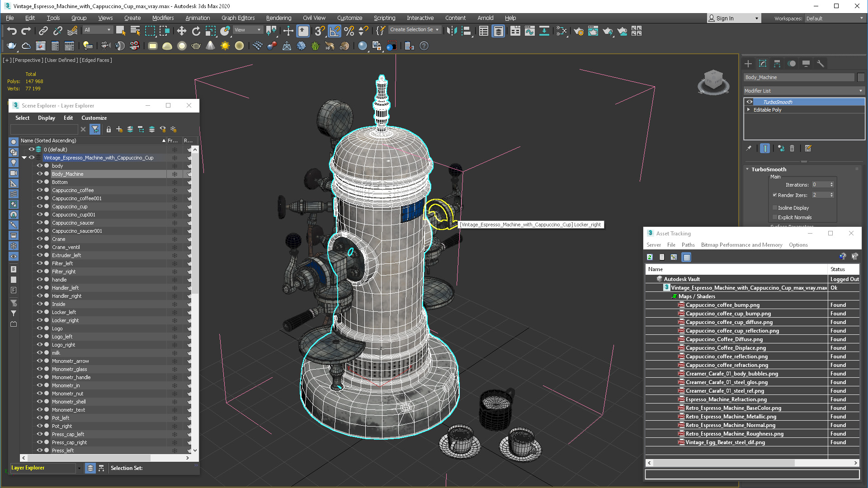Click Status column header in Asset Tracking
This screenshot has height=488, width=868.
844,269
